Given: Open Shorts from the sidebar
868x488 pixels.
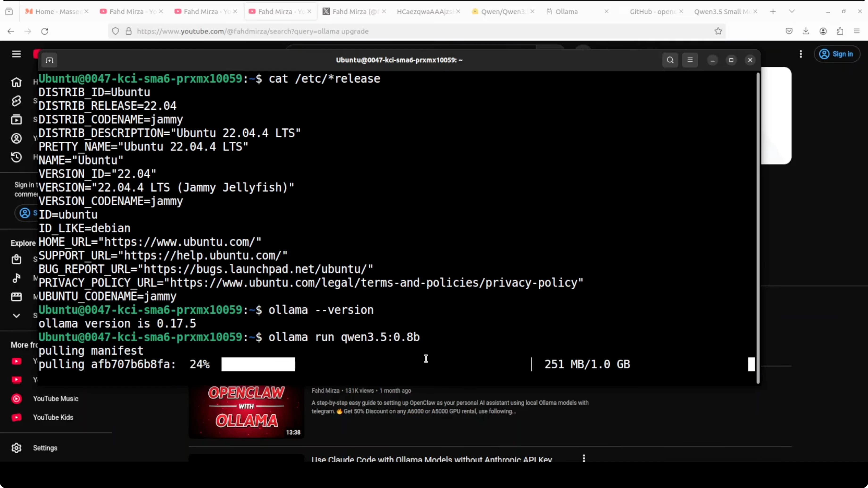Looking at the screenshot, I should [x=16, y=101].
